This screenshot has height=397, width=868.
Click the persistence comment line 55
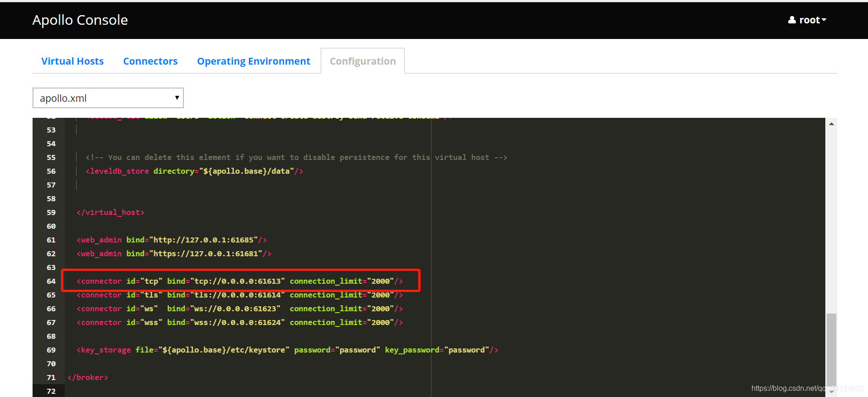click(296, 157)
